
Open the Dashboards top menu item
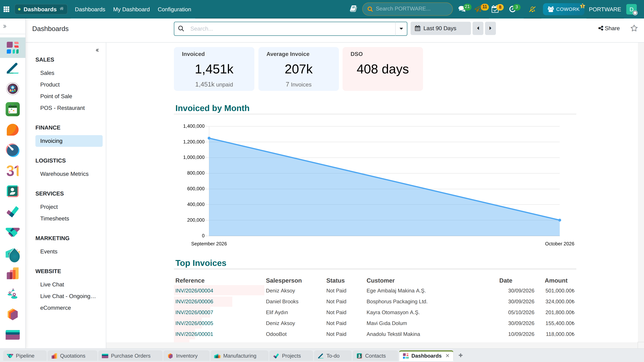(90, 9)
